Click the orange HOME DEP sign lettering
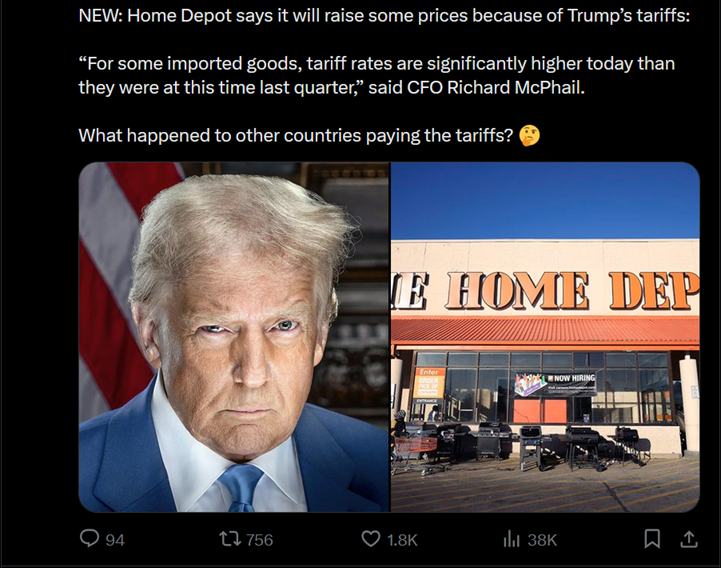The image size is (721, 568). (545, 290)
